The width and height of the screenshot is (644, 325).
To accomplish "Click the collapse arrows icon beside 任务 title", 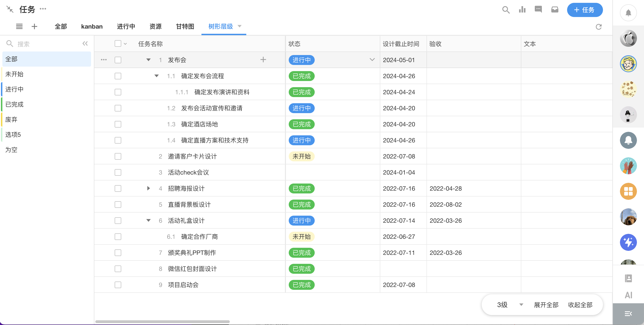I will click(10, 9).
